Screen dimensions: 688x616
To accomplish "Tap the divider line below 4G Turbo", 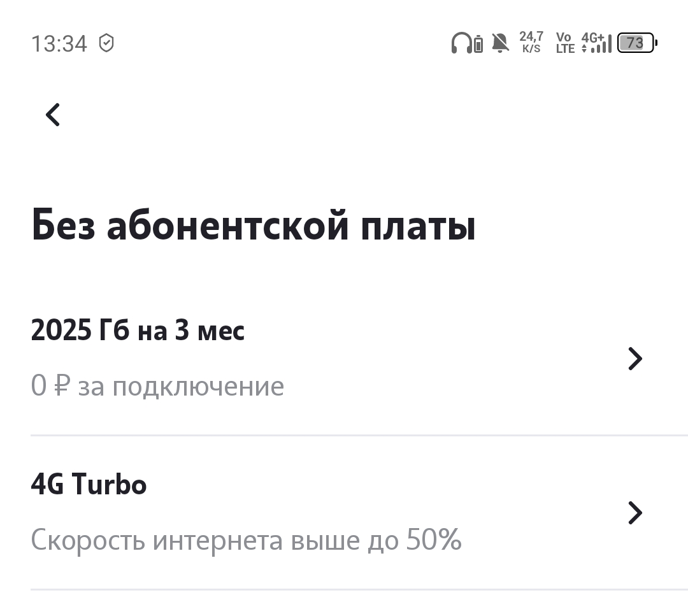I will (359, 590).
